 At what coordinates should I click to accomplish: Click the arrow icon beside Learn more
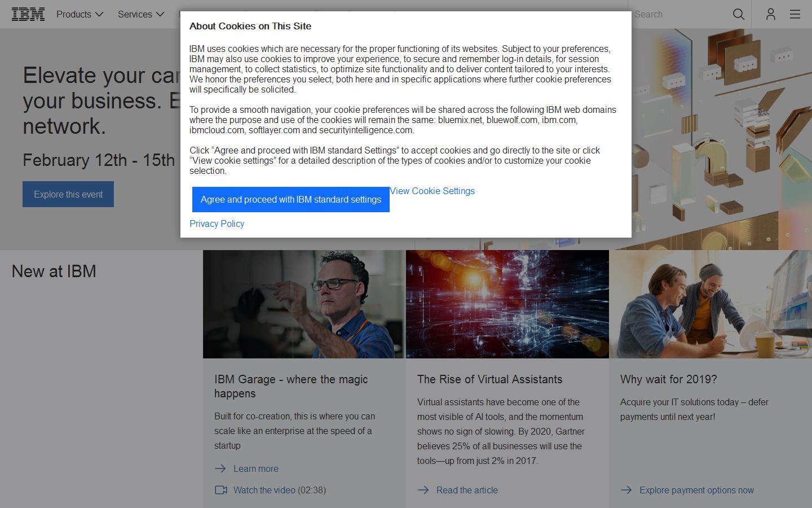tap(220, 468)
